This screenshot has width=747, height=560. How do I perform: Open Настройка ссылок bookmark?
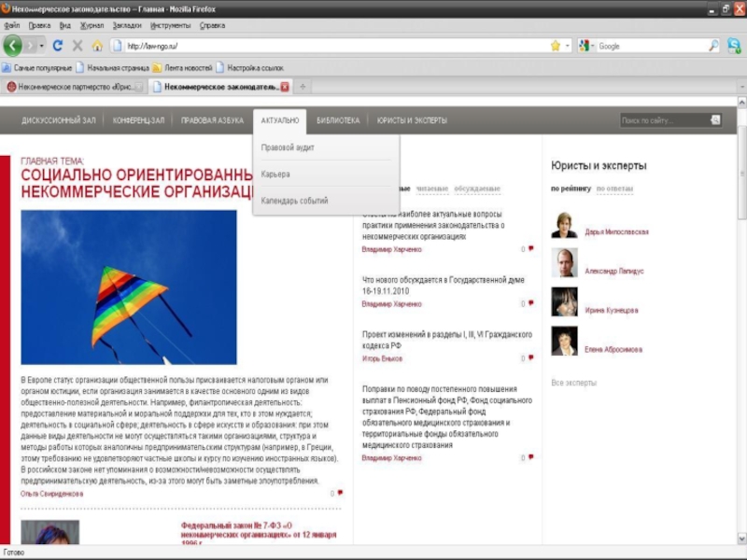pyautogui.click(x=249, y=67)
